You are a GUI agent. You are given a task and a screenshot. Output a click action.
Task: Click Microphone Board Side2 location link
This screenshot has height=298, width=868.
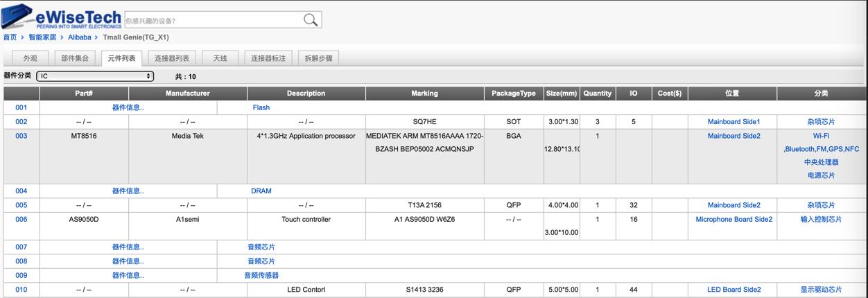(x=734, y=220)
